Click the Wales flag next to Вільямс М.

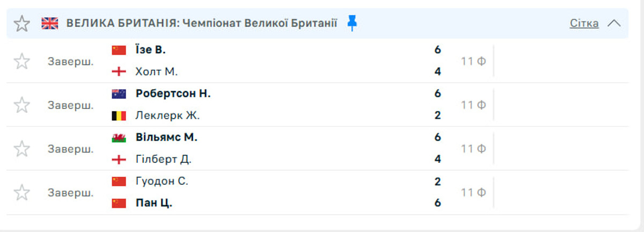point(119,137)
